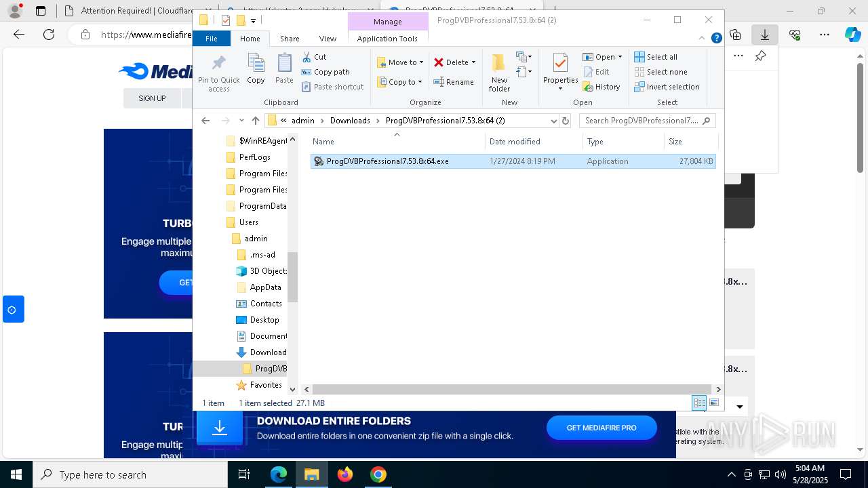868x488 pixels.
Task: Click SIGN UP on MediaFire page
Action: point(152,98)
